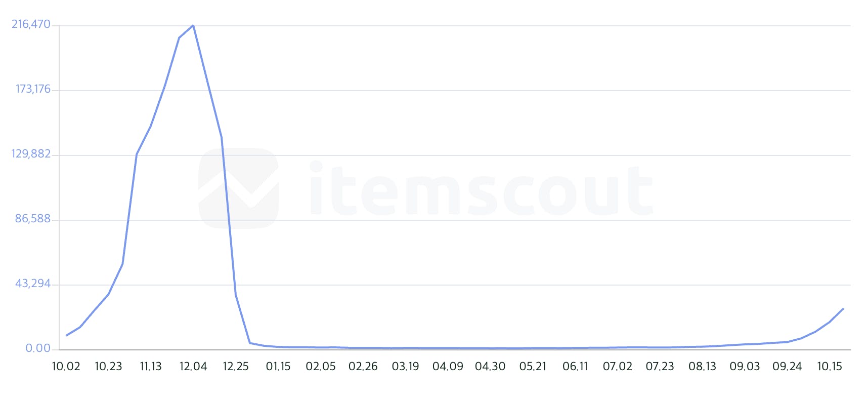Click the 0.00 y-axis baseline label
The image size is (868, 398).
point(38,348)
